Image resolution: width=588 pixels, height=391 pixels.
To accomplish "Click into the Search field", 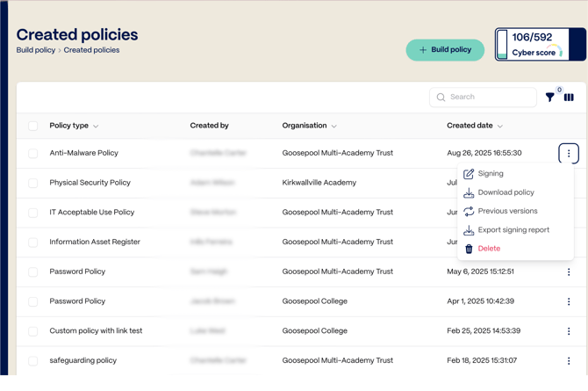I will [x=488, y=98].
